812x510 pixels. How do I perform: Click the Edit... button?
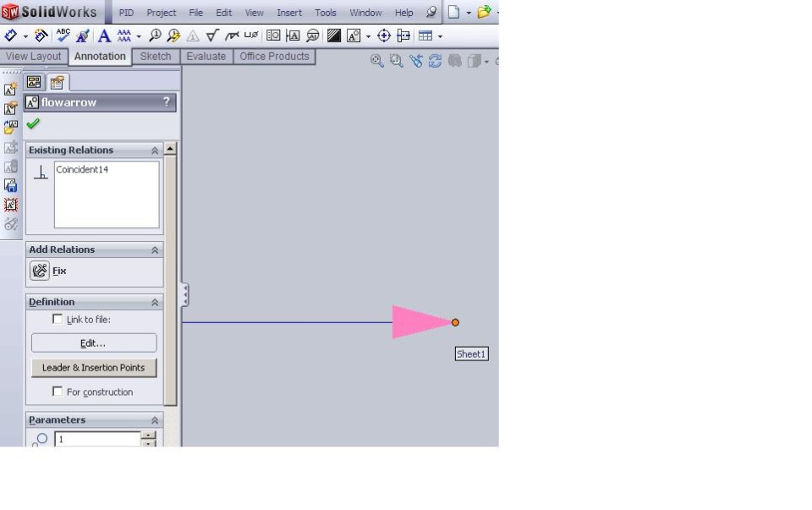[x=94, y=343]
